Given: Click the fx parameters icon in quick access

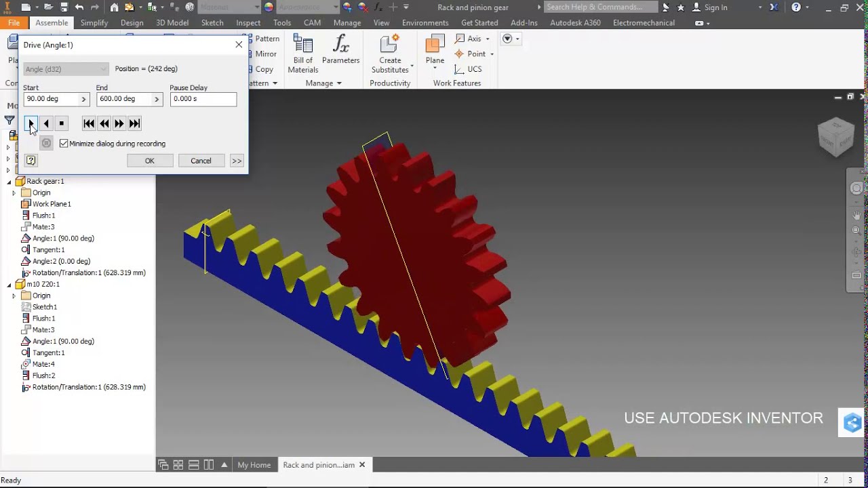Looking at the screenshot, I should (x=378, y=7).
